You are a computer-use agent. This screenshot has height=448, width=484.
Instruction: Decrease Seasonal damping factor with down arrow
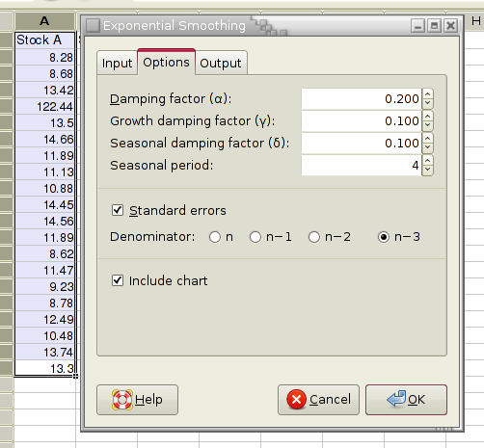427,147
